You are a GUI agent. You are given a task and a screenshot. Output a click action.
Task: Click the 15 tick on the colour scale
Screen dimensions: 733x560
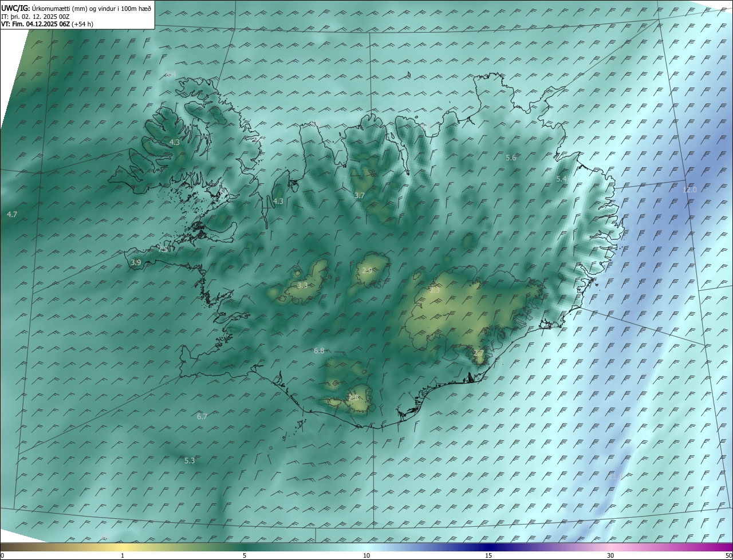[488, 555]
